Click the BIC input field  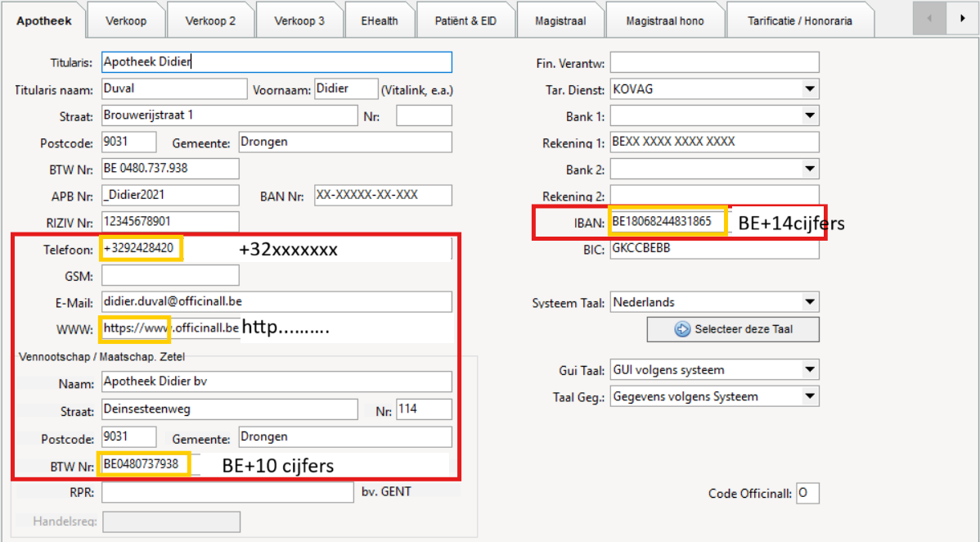(x=714, y=249)
